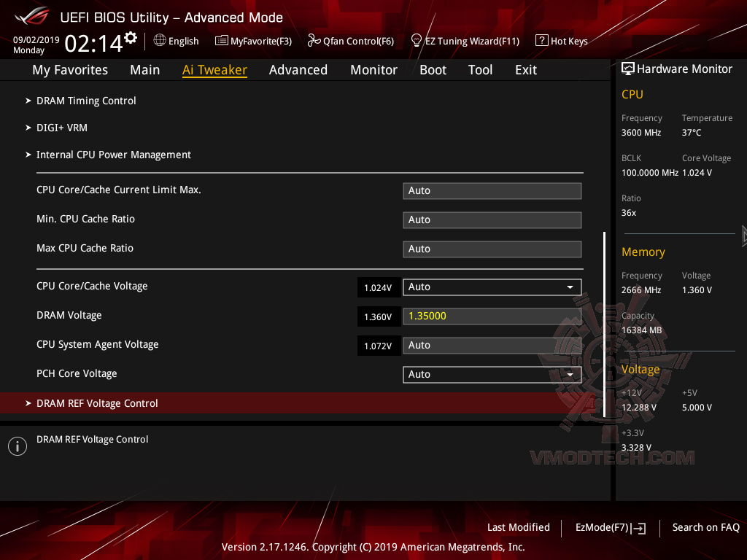Switch to the Monitor tab
The image size is (747, 560).
(x=373, y=69)
